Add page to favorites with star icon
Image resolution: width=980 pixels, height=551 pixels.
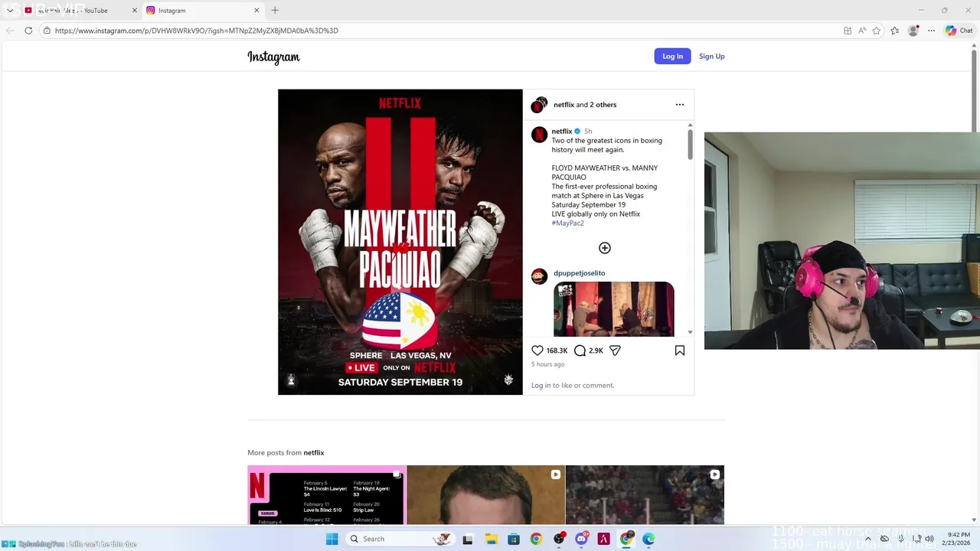tap(877, 31)
